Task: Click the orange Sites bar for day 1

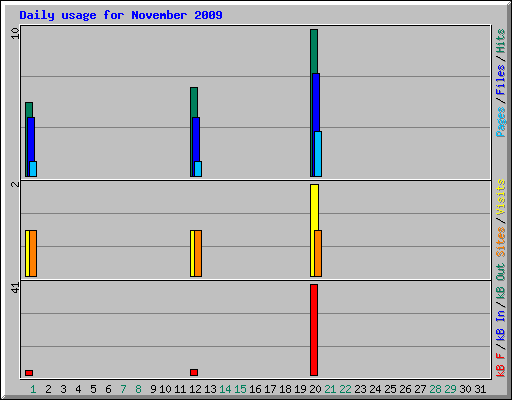Action: pos(33,253)
